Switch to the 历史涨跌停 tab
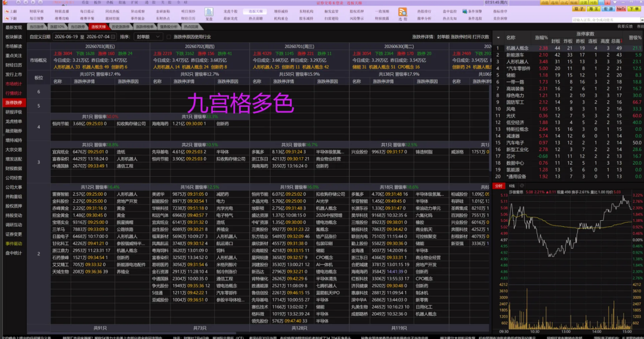 point(120,27)
